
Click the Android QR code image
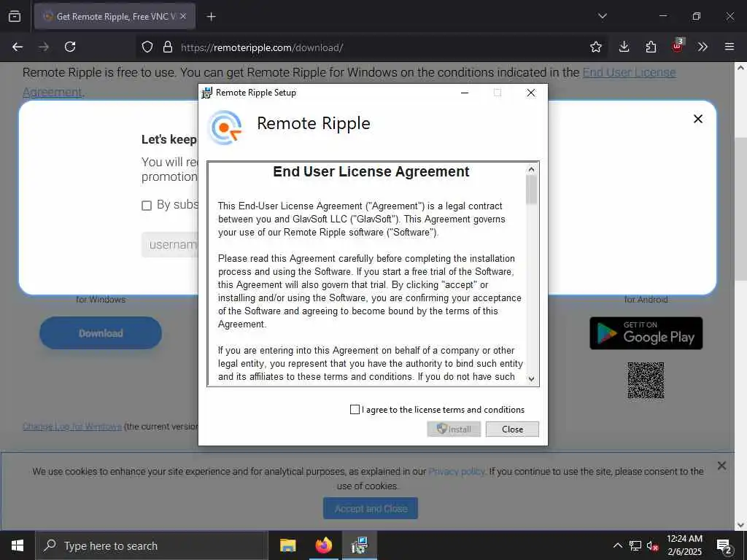pyautogui.click(x=646, y=380)
